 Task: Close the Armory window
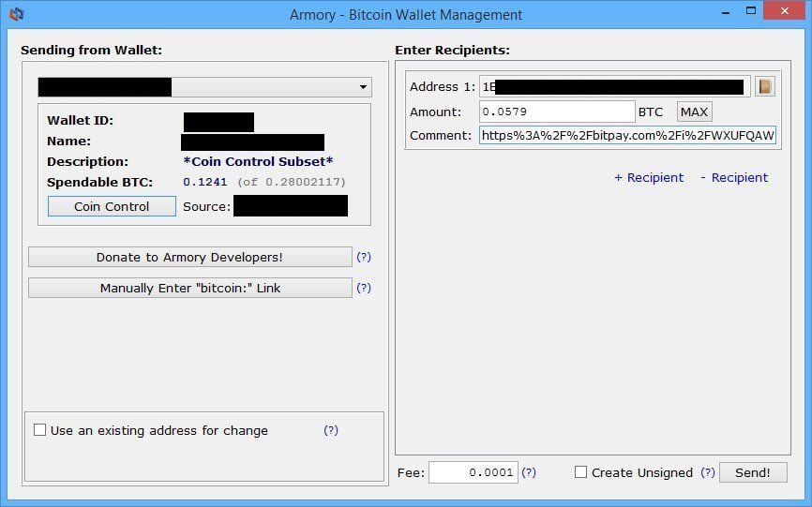point(784,10)
